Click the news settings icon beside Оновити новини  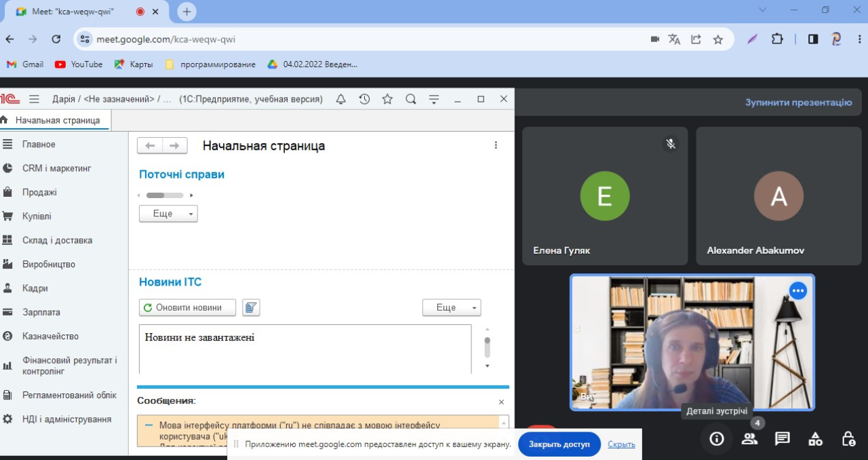(251, 307)
